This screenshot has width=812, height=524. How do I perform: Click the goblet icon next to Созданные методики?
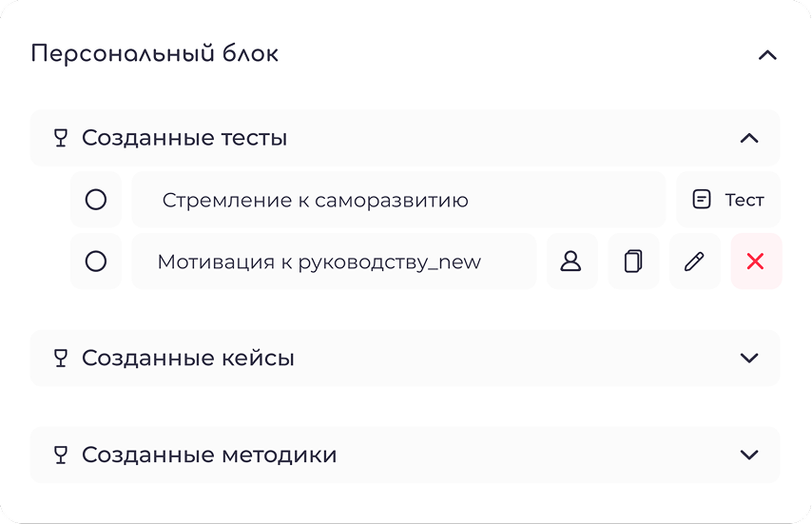pyautogui.click(x=61, y=456)
